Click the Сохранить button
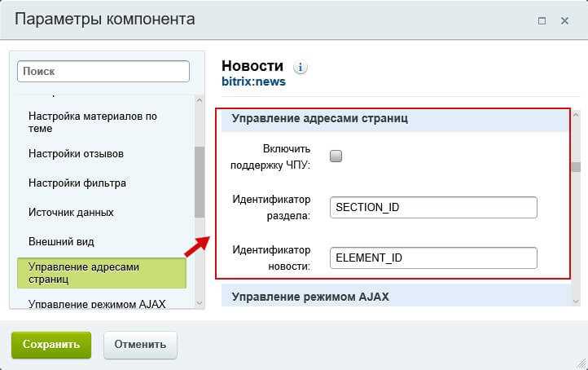This screenshot has height=370, width=588. (x=51, y=345)
